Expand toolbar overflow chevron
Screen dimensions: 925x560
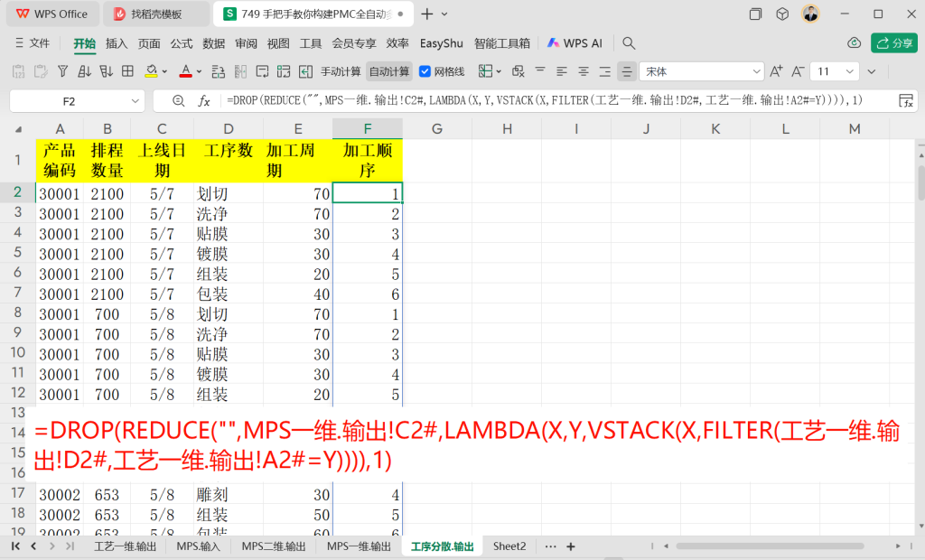click(x=872, y=72)
